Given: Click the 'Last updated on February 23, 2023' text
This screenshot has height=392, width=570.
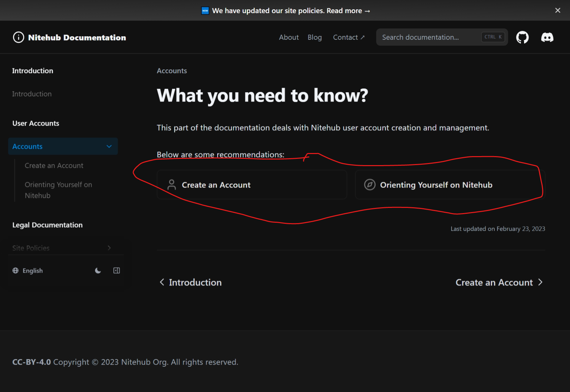Looking at the screenshot, I should (x=498, y=229).
